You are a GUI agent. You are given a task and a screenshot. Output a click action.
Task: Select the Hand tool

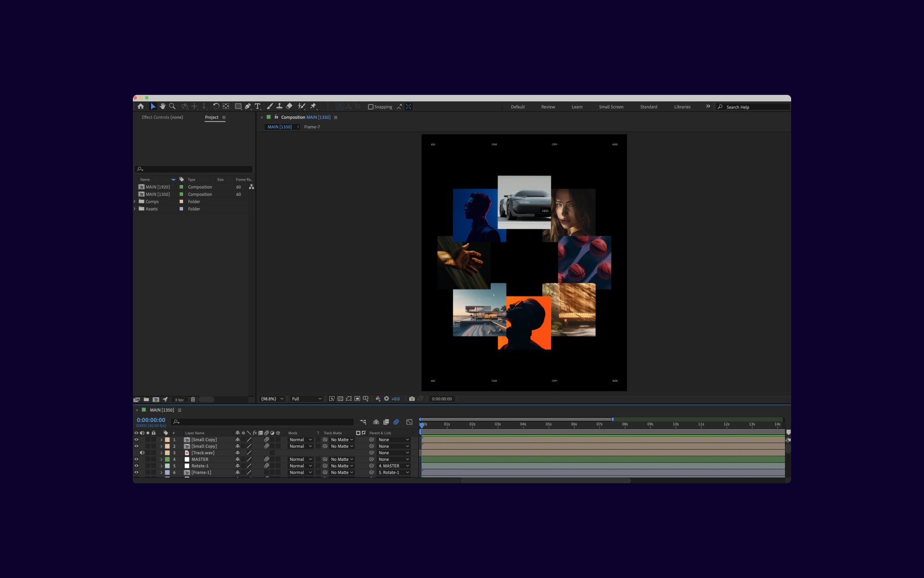click(x=162, y=106)
